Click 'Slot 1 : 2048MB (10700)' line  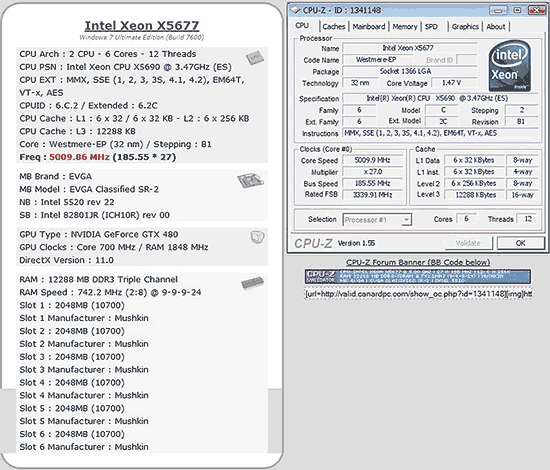[72, 305]
